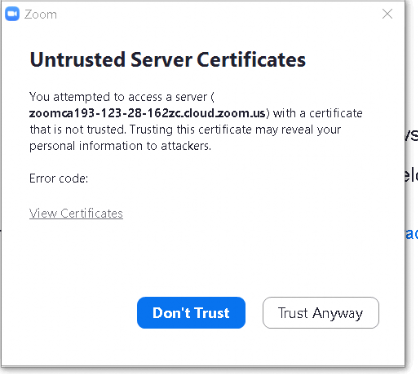This screenshot has width=418, height=374.
Task: Click the 'personal information to attackers' line
Action: click(x=120, y=146)
